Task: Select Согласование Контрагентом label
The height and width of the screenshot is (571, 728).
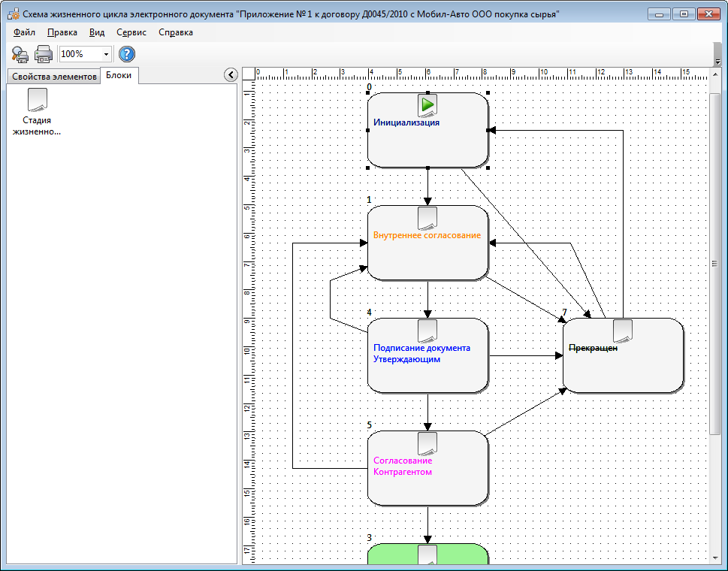Action: tap(403, 466)
